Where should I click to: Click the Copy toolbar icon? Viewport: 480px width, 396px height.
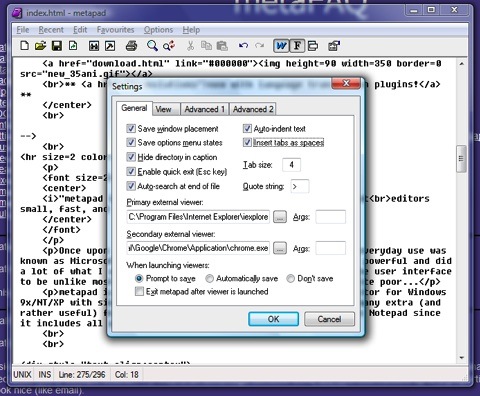207,46
